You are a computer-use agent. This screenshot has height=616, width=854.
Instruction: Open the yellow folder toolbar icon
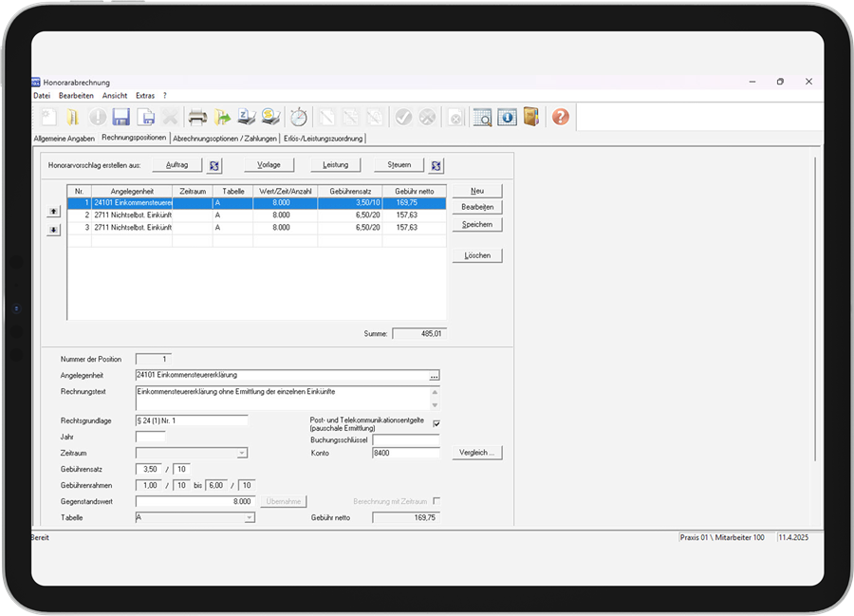(73, 117)
